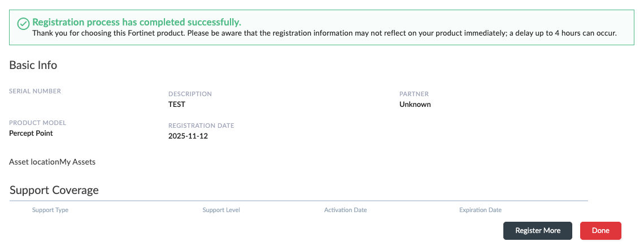644x250 pixels.
Task: Click the Partner field label
Action: [414, 94]
